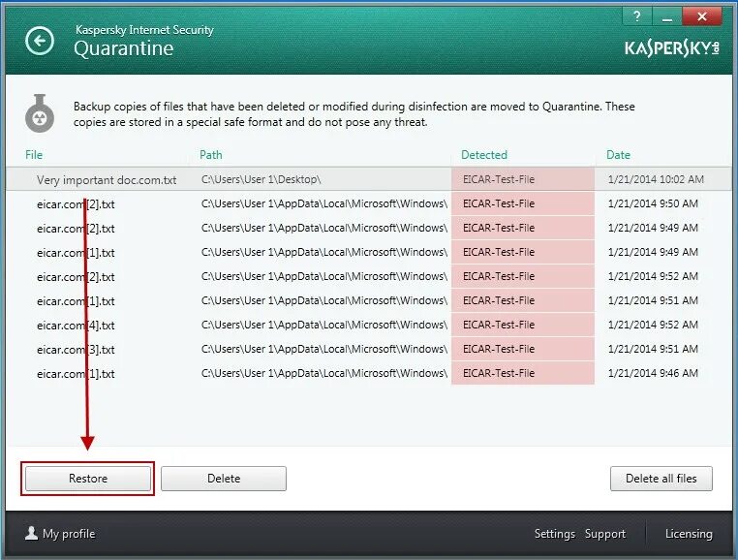Click the Delete button
The height and width of the screenshot is (560, 738).
click(224, 479)
